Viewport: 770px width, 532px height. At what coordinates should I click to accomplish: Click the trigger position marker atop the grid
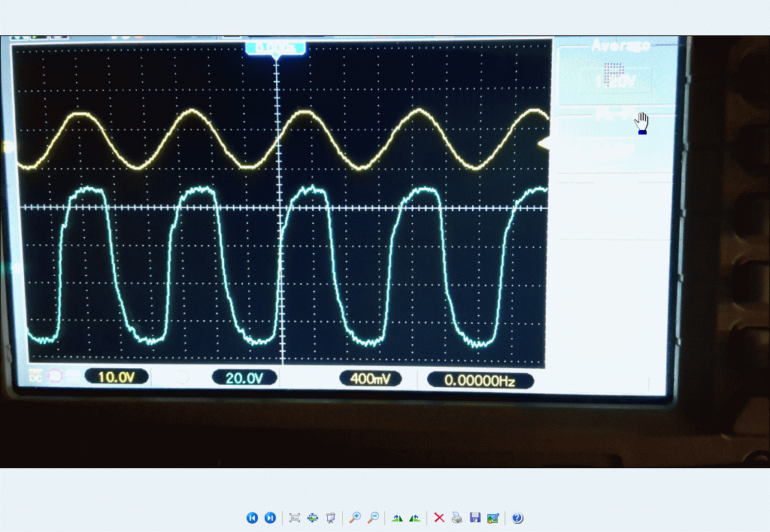pyautogui.click(x=275, y=49)
